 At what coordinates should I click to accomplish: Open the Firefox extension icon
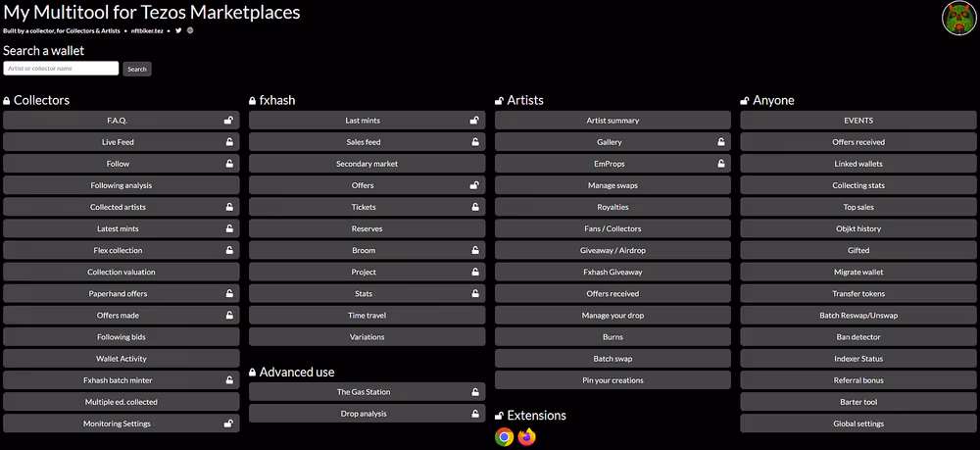click(x=527, y=437)
